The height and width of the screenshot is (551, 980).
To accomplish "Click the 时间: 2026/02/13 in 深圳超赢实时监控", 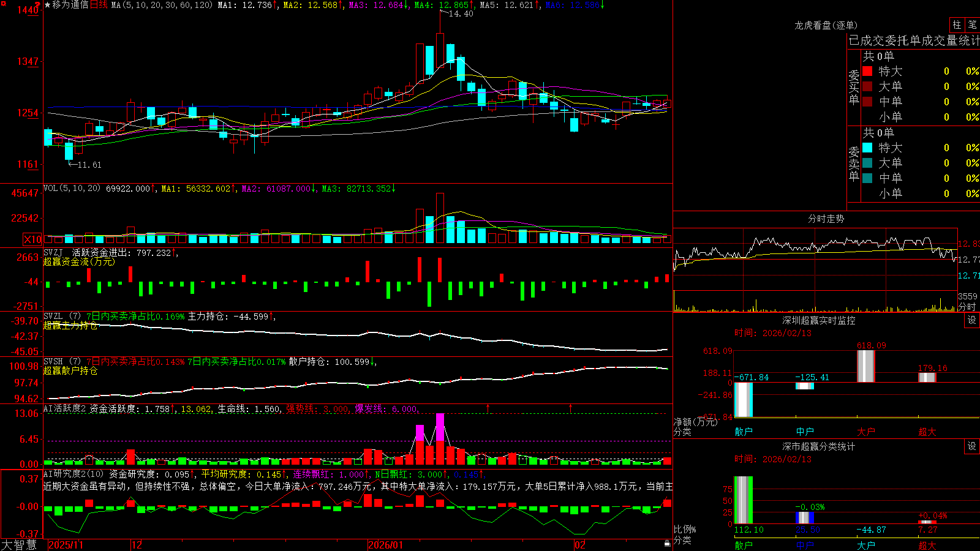I will pos(773,333).
